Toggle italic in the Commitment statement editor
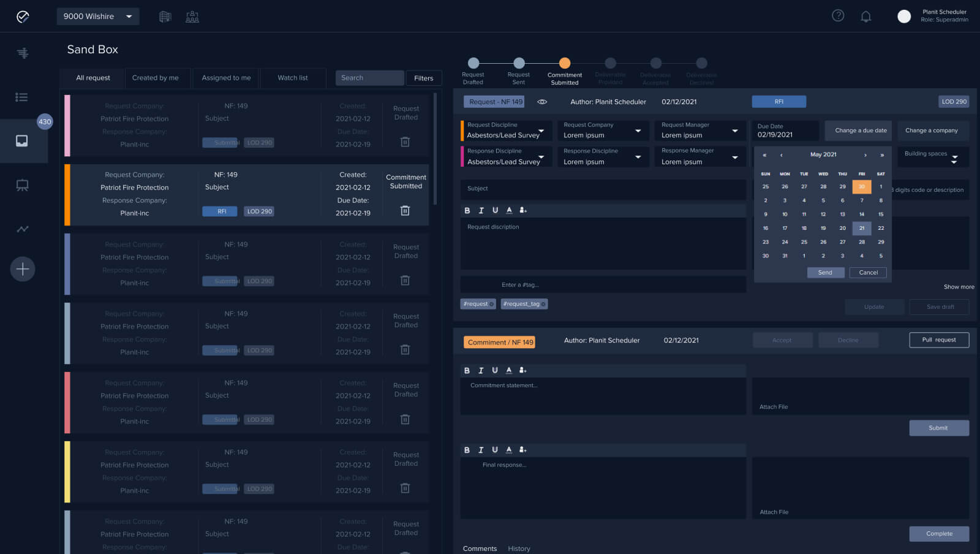 pyautogui.click(x=481, y=370)
